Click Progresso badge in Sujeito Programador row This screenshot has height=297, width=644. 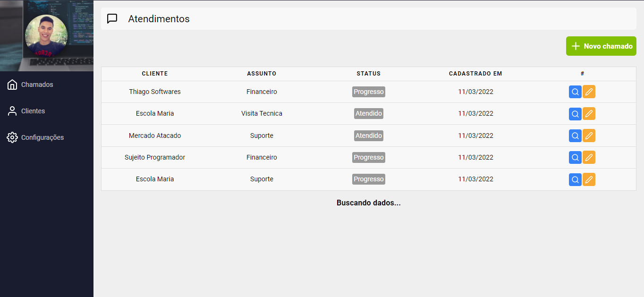pyautogui.click(x=369, y=157)
